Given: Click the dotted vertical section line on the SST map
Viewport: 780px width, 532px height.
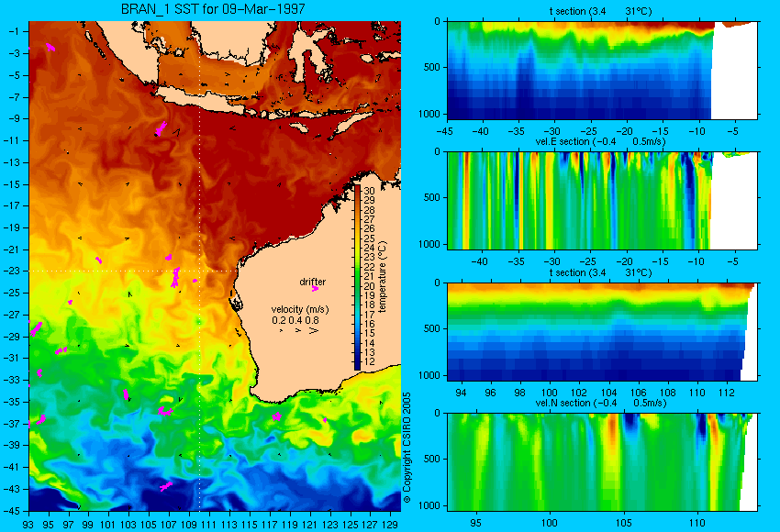Looking at the screenshot, I should (199, 266).
